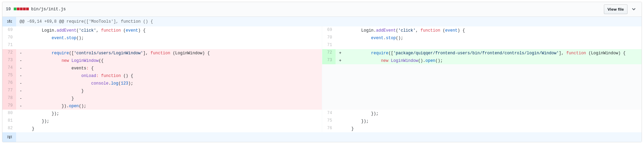Click the plus marker on right line 72
Viewport: 644px width, 144px height.
340,53
